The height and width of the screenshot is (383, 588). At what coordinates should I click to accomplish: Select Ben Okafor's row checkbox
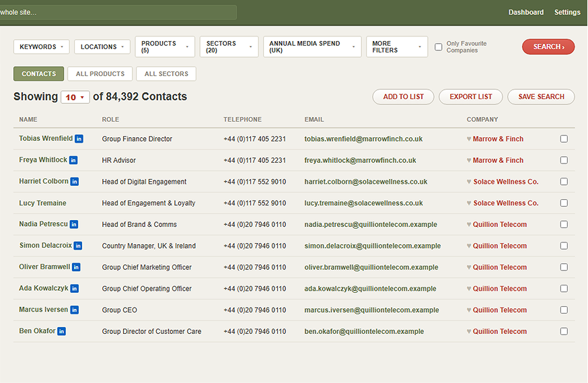(x=564, y=331)
